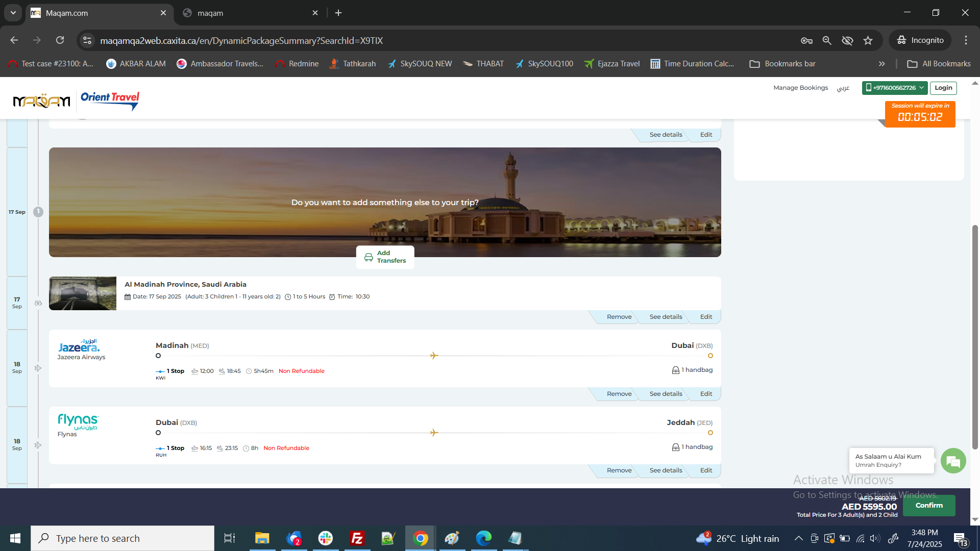Click the Al Madinah tour thumbnail

83,293
